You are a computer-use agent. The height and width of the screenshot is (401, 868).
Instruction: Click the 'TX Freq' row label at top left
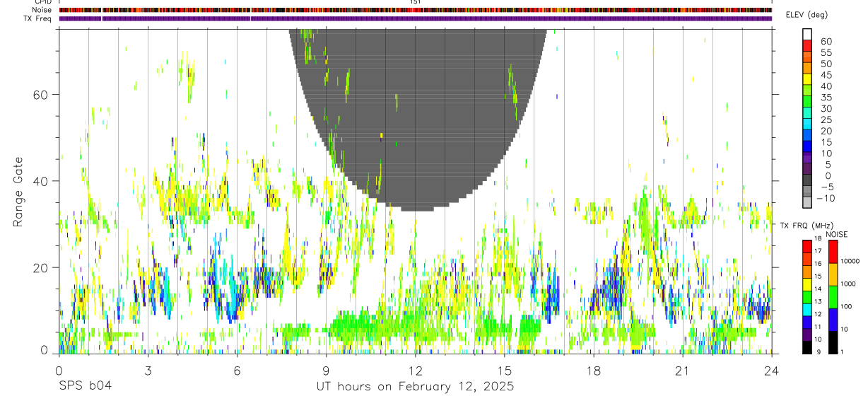[x=38, y=18]
